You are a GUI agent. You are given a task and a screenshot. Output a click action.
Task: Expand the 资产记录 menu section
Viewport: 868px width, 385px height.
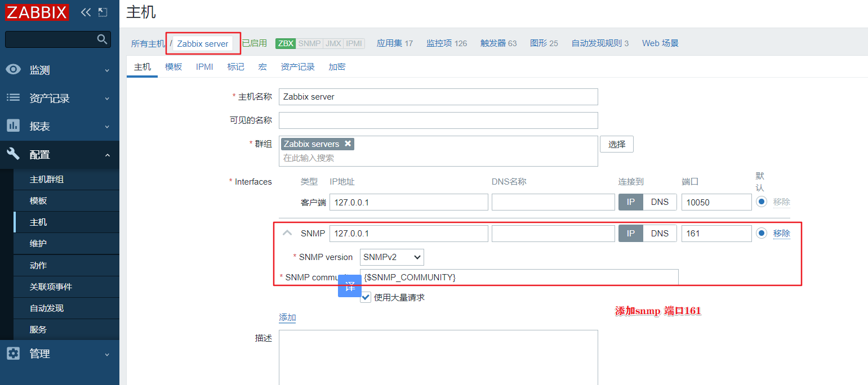(106, 99)
